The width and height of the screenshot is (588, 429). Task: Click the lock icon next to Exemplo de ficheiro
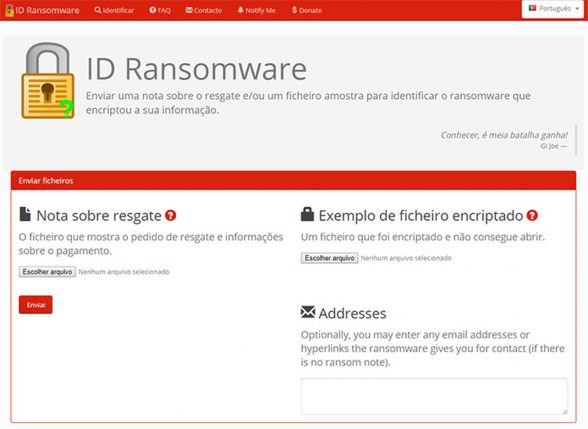coord(307,214)
